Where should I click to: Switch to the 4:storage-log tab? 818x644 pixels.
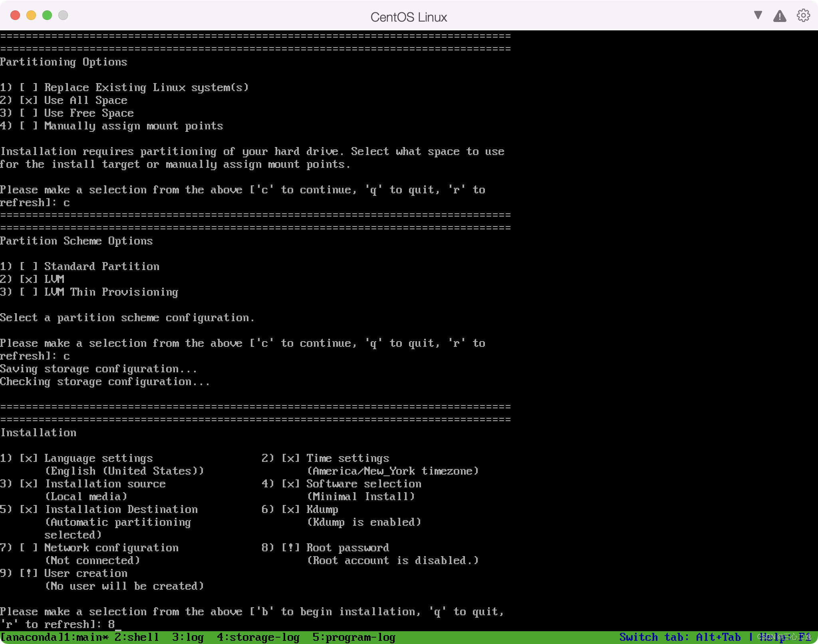(x=258, y=637)
